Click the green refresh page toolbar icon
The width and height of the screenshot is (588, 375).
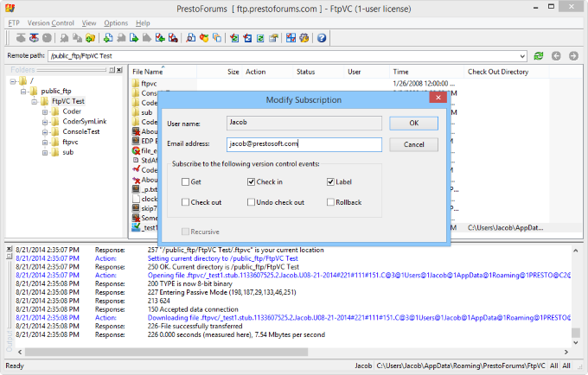(x=260, y=38)
